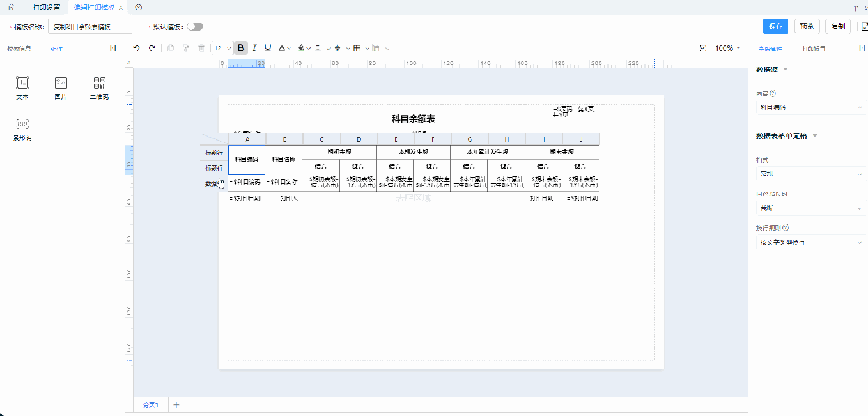The image size is (868, 416).
Task: Toggle italic formatting
Action: click(x=254, y=48)
